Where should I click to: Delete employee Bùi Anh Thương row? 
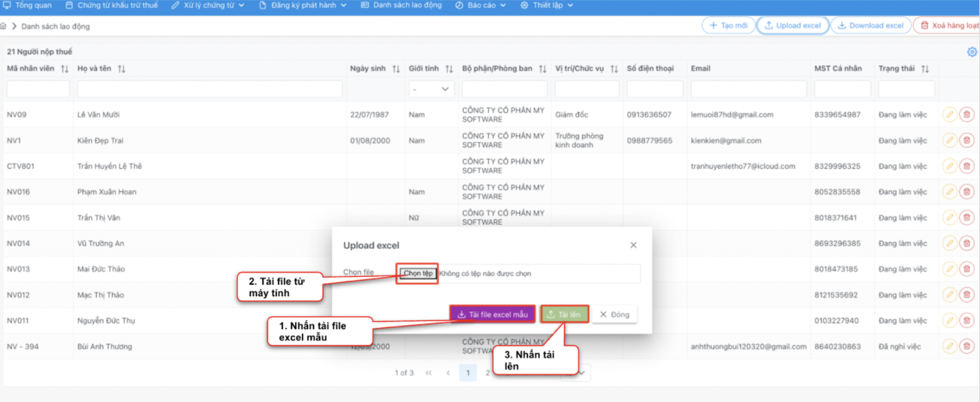point(967,346)
